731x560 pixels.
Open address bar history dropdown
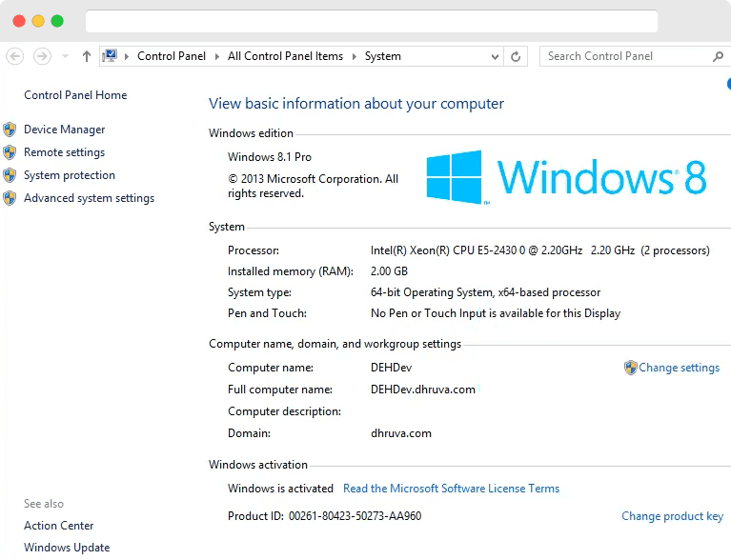point(495,57)
